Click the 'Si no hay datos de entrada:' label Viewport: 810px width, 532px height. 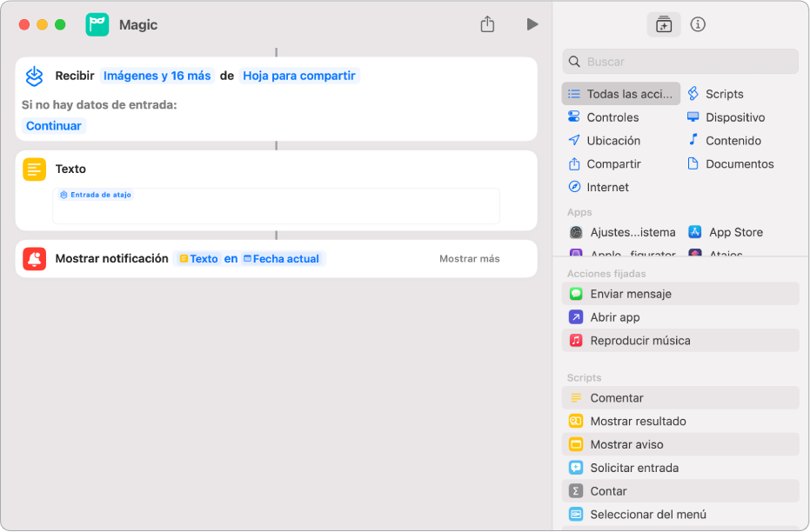(x=99, y=105)
